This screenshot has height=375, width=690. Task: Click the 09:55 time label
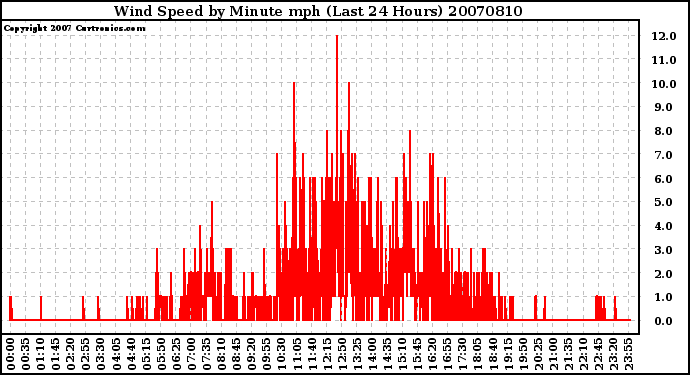pyautogui.click(x=267, y=354)
